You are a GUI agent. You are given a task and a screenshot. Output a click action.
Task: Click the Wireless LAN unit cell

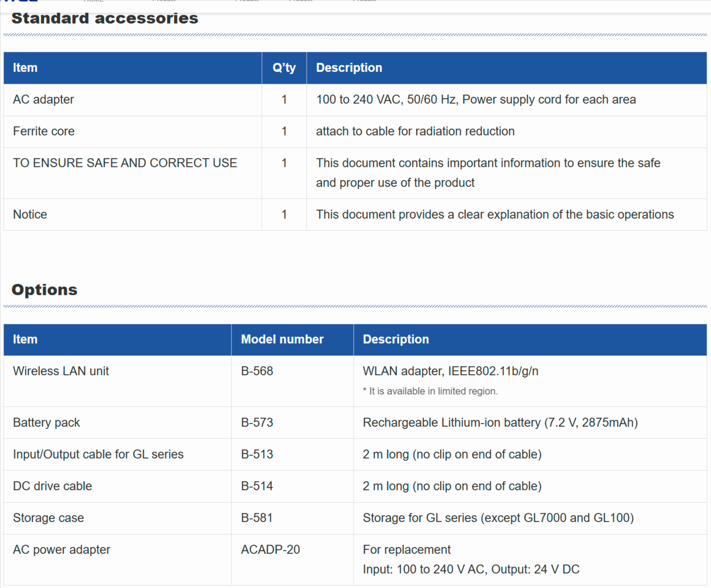61,371
